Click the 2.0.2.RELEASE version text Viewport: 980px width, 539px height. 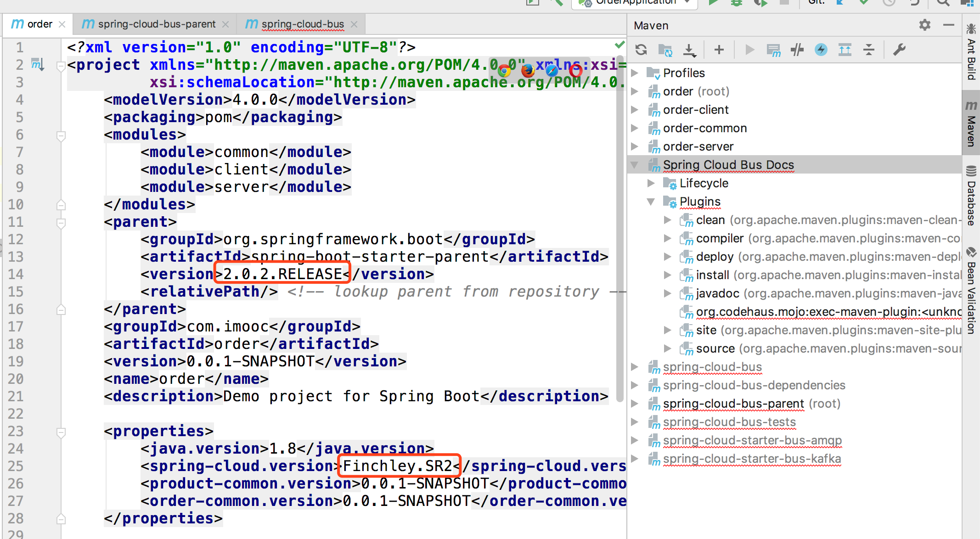(282, 274)
